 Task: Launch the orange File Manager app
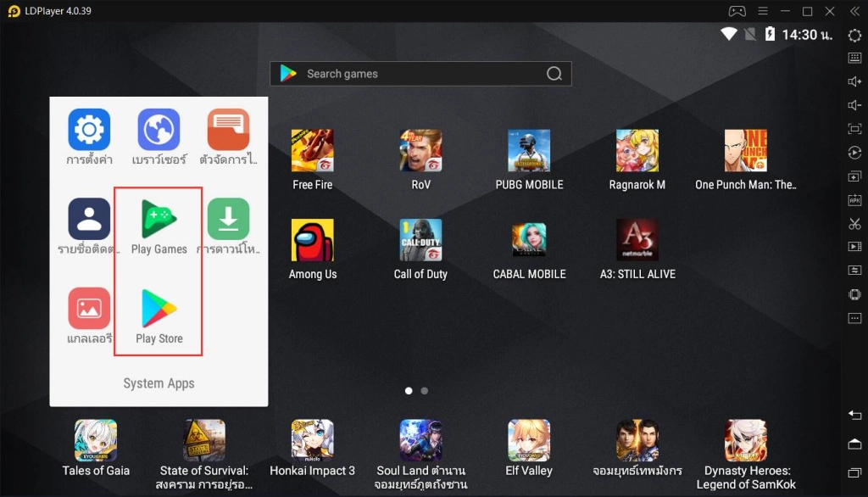(229, 130)
